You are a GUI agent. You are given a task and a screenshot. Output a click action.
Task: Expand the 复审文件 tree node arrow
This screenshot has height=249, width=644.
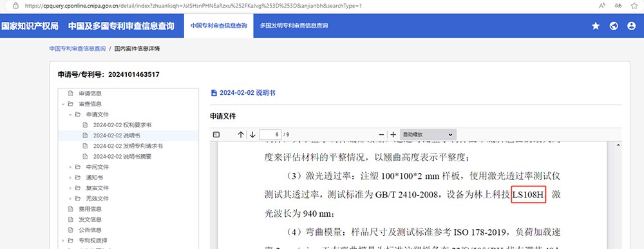(71, 188)
